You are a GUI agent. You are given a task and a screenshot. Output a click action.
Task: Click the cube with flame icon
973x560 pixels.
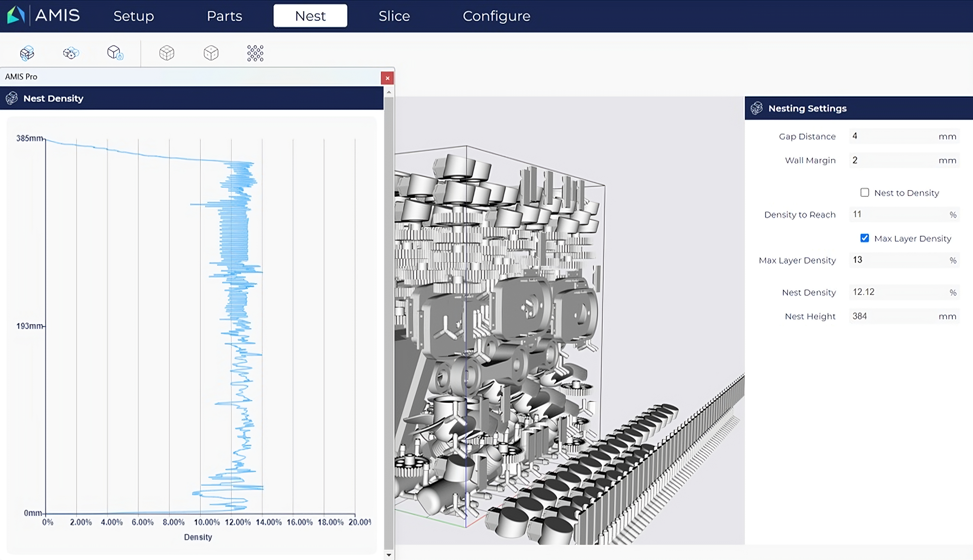tap(115, 53)
